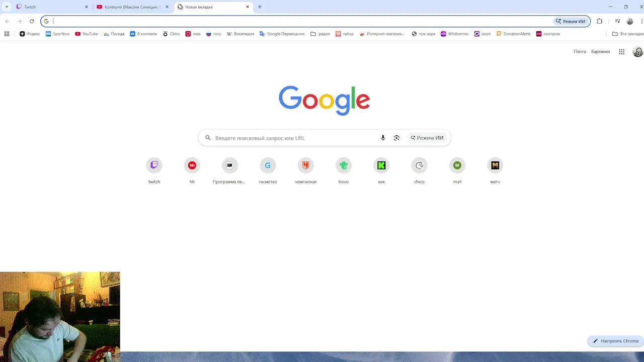Open the кик shortcut tile
Screen dimensions: 644x362
381,170
